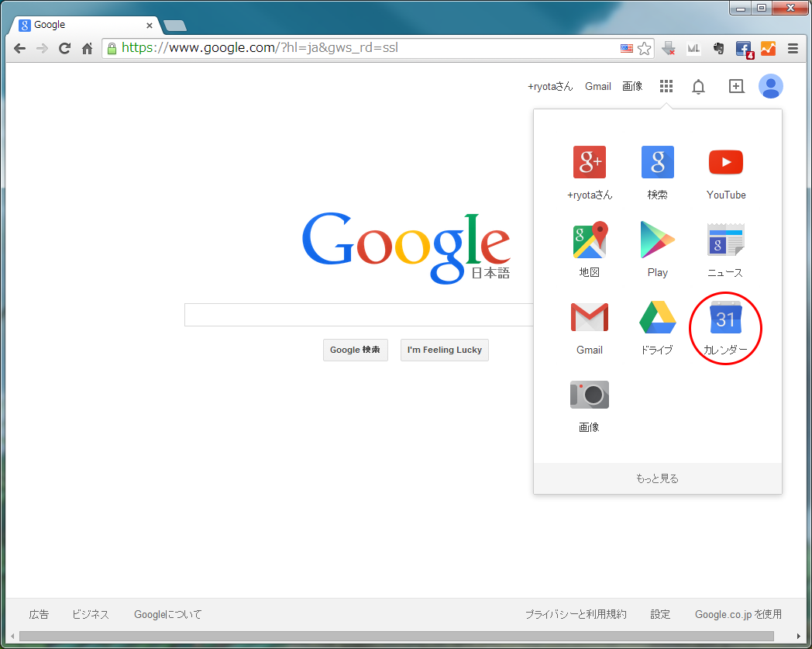Close the Google browser tab
Image resolution: width=812 pixels, height=649 pixels.
tap(149, 26)
